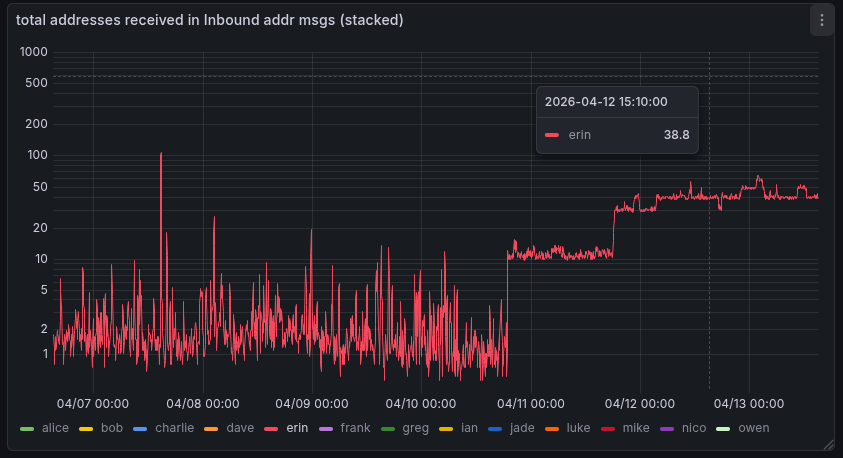This screenshot has height=458, width=843.
Task: Click frank's purple legend color swatch
Action: (325, 428)
